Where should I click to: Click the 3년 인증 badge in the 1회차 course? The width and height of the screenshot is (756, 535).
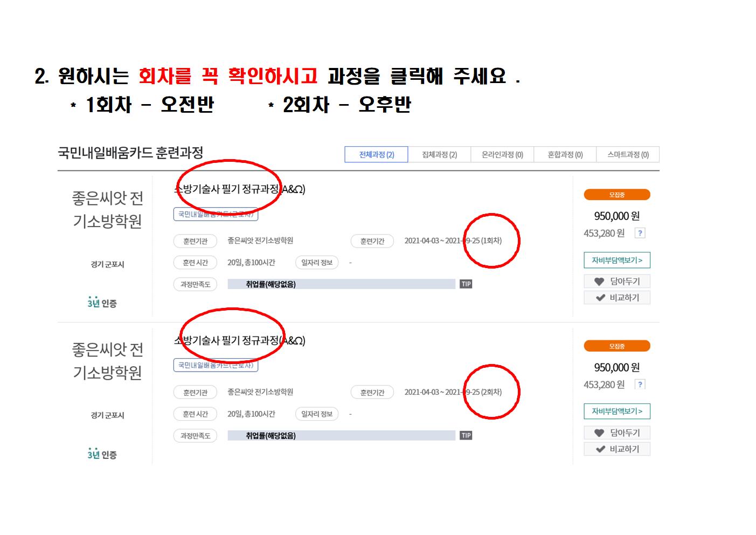[x=102, y=303]
